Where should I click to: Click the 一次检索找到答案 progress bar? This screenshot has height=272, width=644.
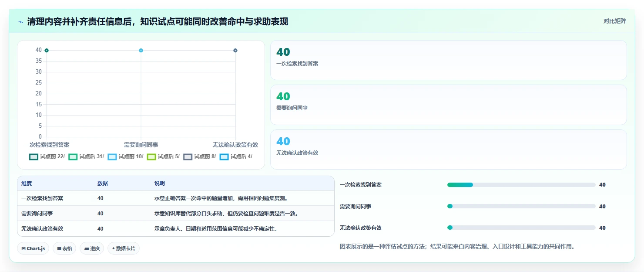tap(521, 185)
